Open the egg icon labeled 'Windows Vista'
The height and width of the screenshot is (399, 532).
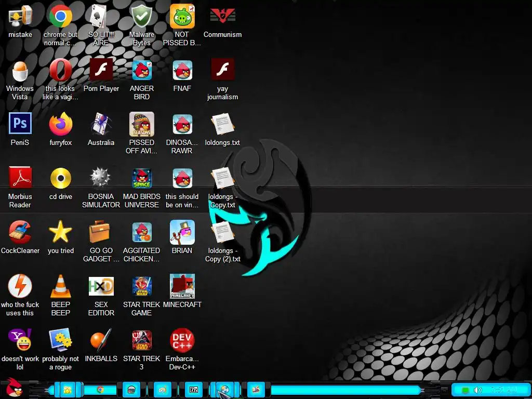click(x=20, y=71)
